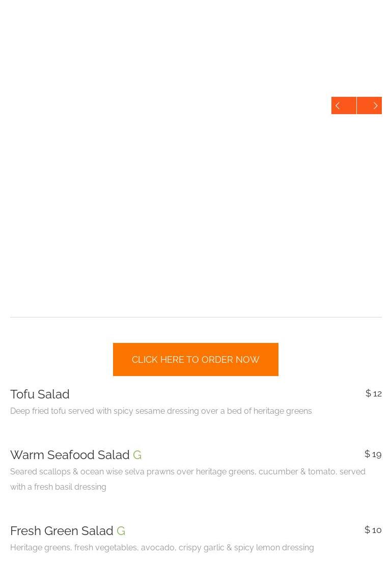Click the horizontal divider above the order button
Screen dimensions: 392x586
(x=196, y=317)
